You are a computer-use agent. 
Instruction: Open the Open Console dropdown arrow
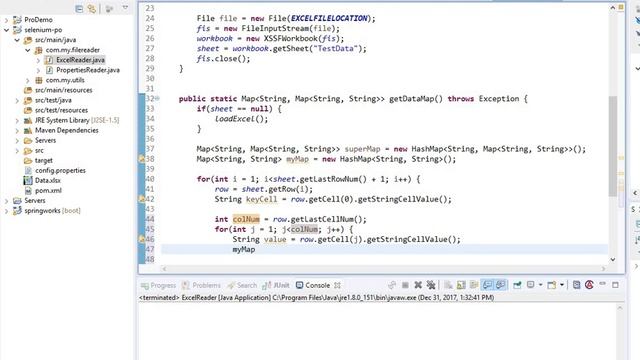click(x=562, y=285)
